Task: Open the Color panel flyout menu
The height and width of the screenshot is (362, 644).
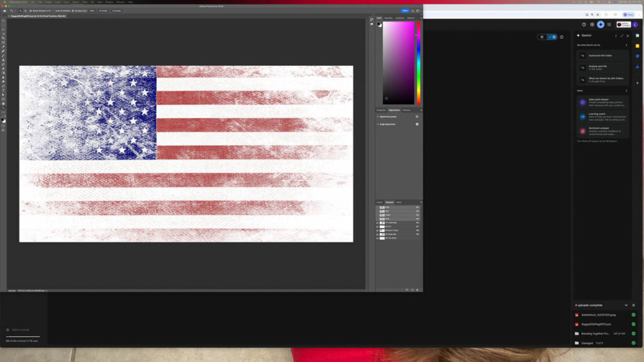Action: 421,18
